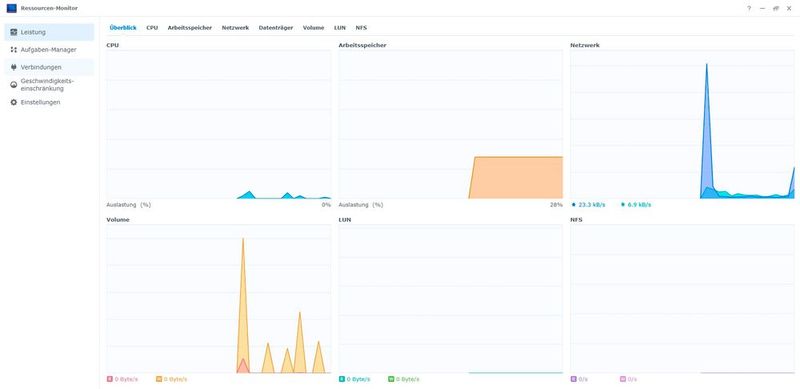Click Auslastung (%) label under Arbeitsspeicher graph
This screenshot has width=800, height=389.
point(361,205)
